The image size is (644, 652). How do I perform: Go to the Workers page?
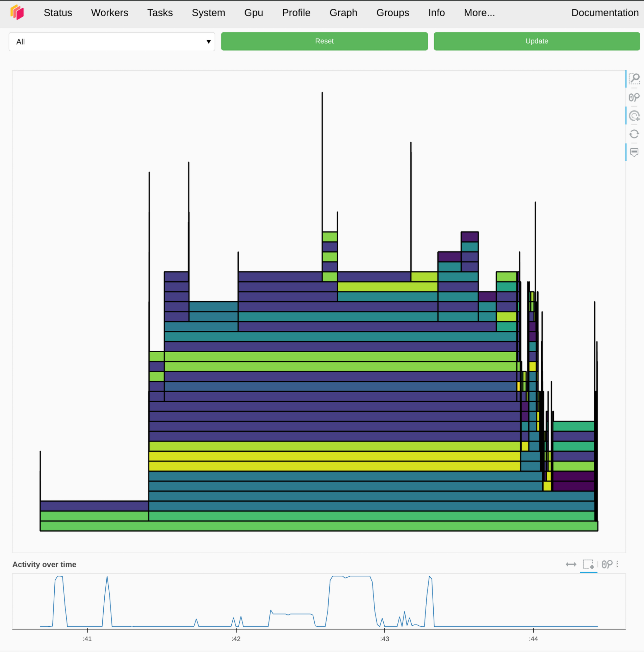[109, 12]
